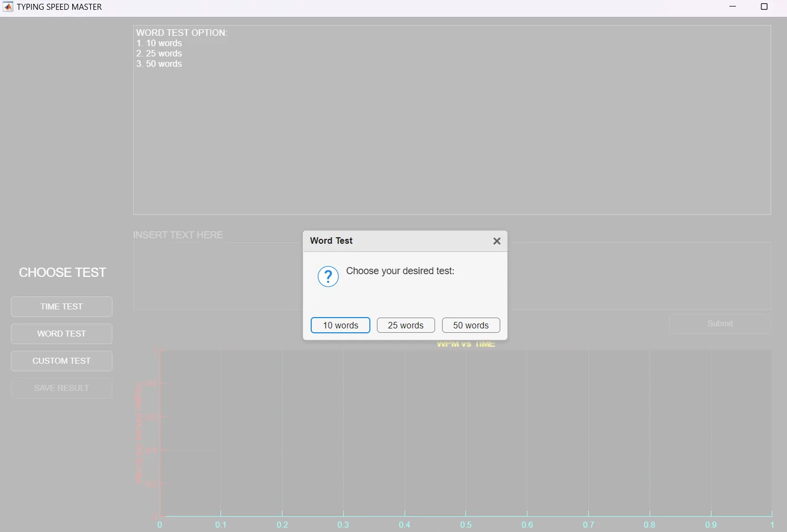Click the '3. 50 words' text line
The image size is (787, 532).
(159, 64)
